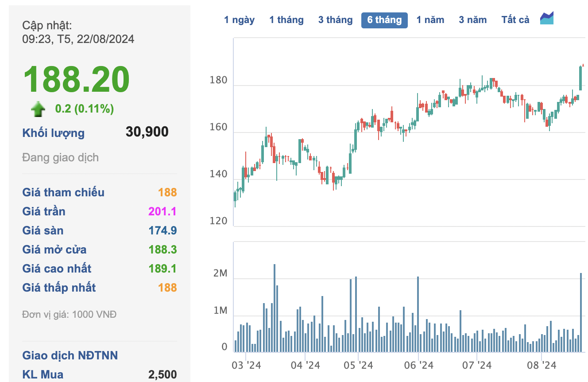Click the ceiling price value 201.1
The height and width of the screenshot is (382, 588).
tap(163, 211)
